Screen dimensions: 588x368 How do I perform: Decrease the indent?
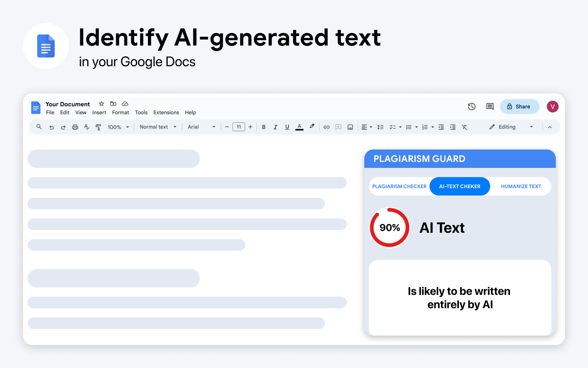(x=441, y=127)
